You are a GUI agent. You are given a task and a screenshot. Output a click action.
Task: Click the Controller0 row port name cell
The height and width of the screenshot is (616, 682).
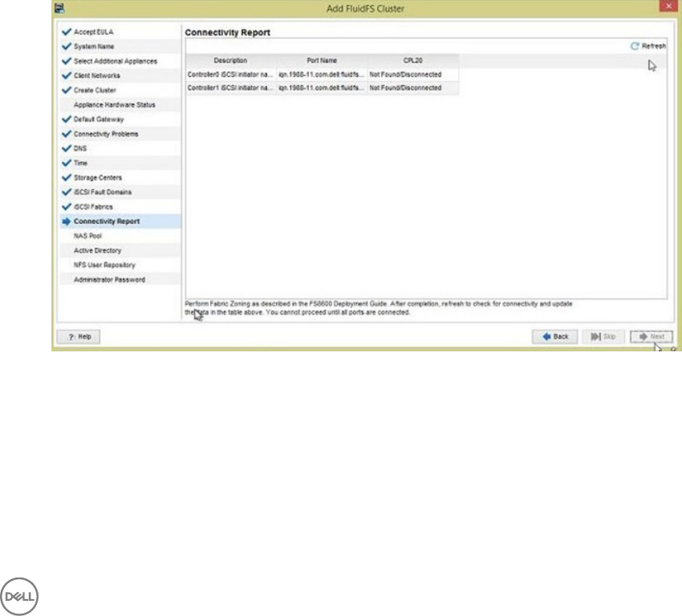click(322, 75)
